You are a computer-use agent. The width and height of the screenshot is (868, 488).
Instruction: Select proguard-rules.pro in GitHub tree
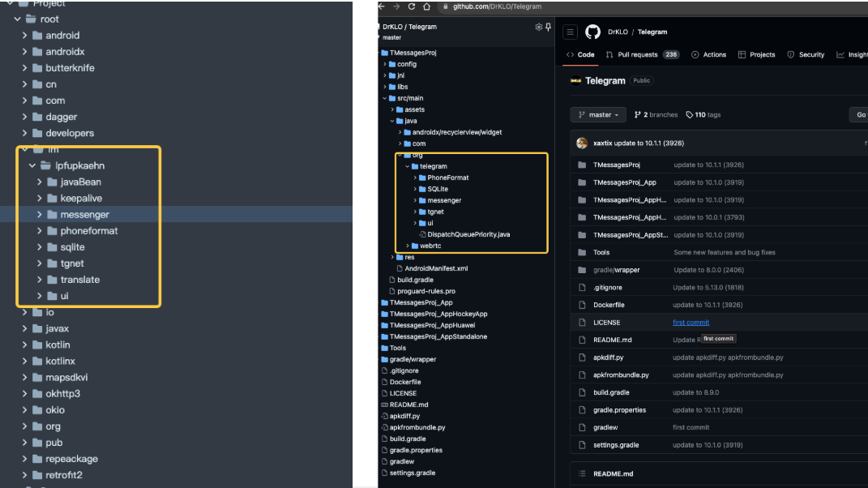pyautogui.click(x=426, y=291)
